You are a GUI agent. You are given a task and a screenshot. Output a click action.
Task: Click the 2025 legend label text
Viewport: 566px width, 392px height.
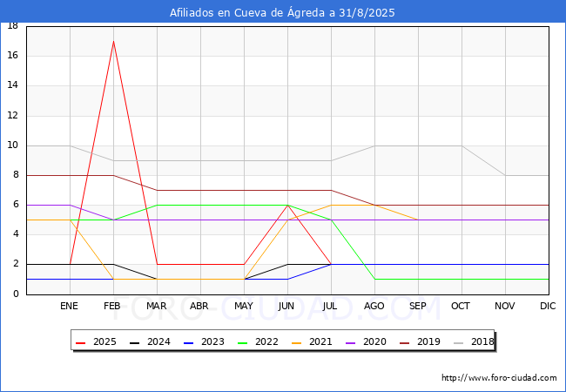(104, 341)
